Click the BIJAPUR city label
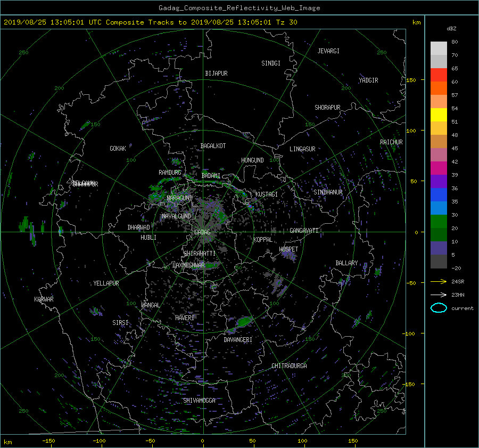Image resolution: width=479 pixels, height=448 pixels. (216, 74)
